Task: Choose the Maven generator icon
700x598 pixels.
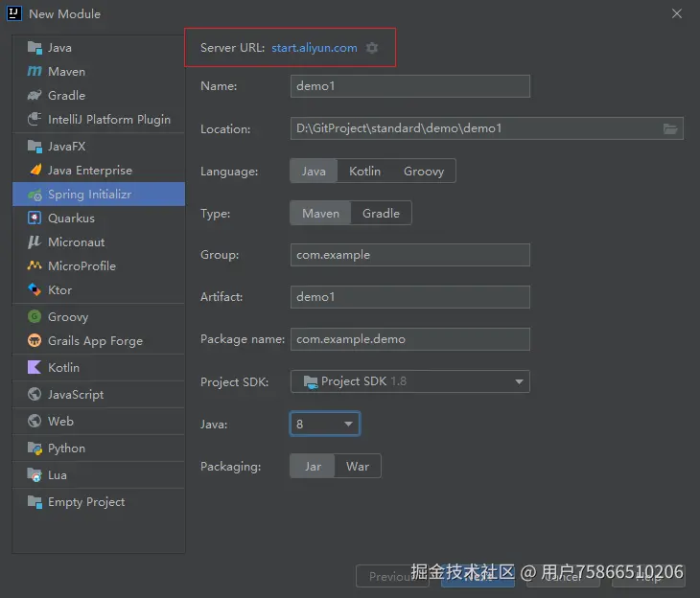Action: click(35, 72)
